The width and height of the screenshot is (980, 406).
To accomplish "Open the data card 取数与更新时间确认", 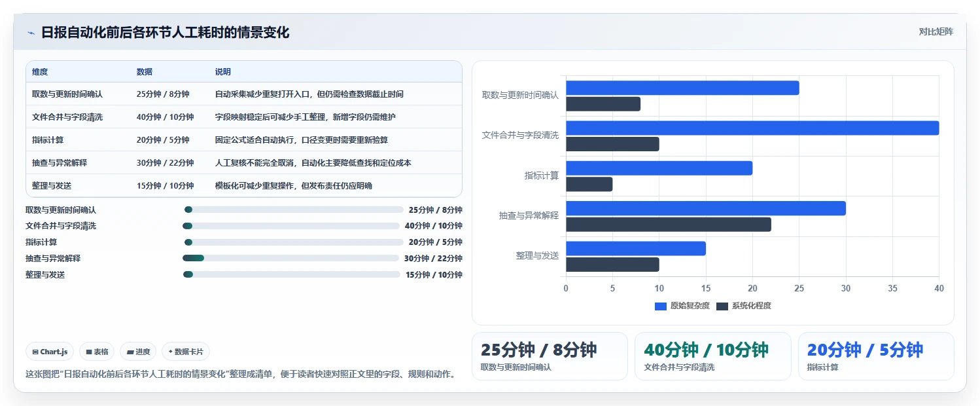I will tap(550, 356).
